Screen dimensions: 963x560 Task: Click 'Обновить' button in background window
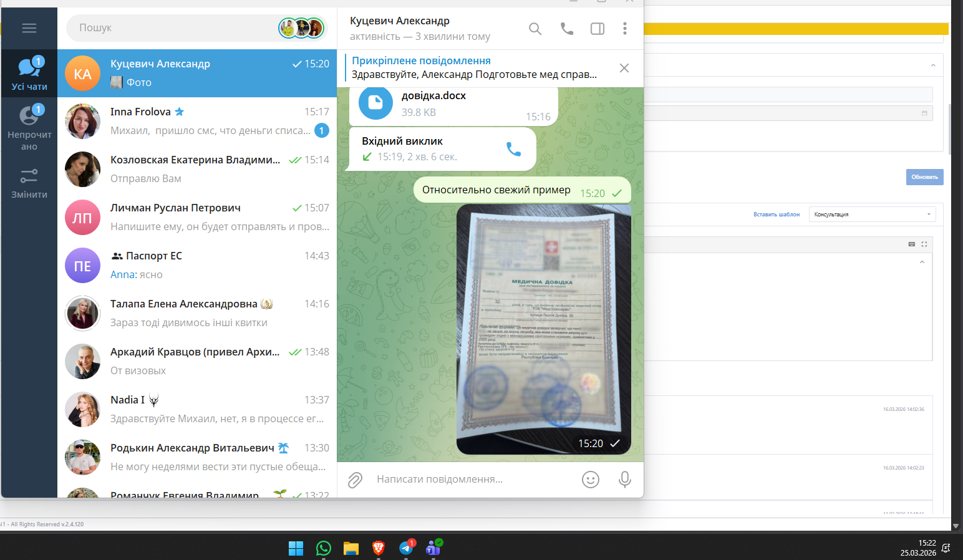pyautogui.click(x=924, y=177)
